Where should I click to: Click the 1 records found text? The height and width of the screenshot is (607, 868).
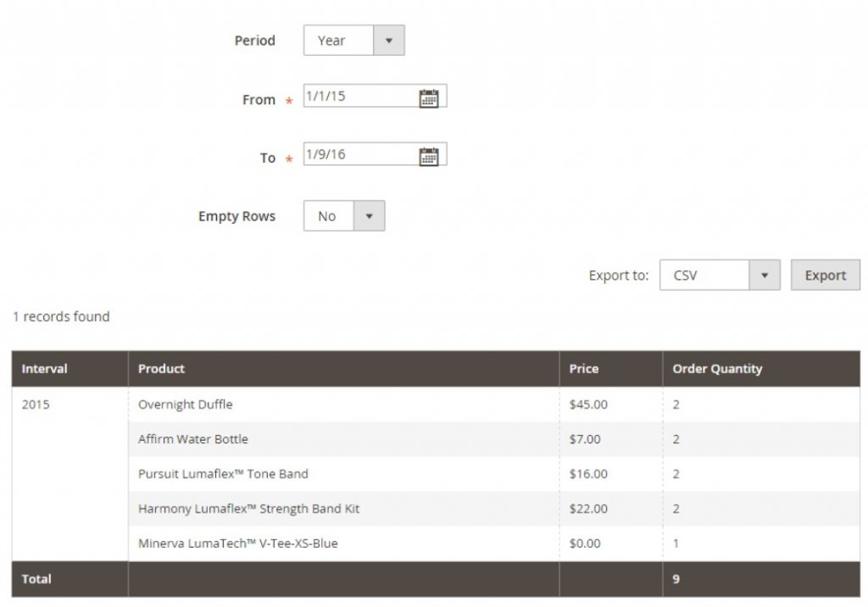point(59,316)
